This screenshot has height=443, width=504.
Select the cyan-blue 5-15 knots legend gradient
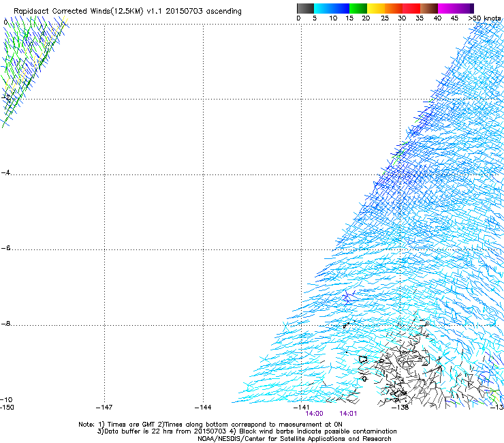[x=332, y=8]
